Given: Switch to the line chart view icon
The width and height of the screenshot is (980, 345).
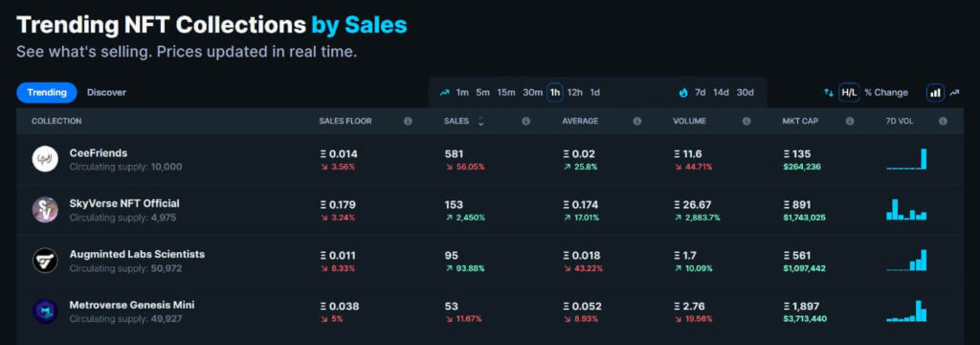Looking at the screenshot, I should coord(954,93).
